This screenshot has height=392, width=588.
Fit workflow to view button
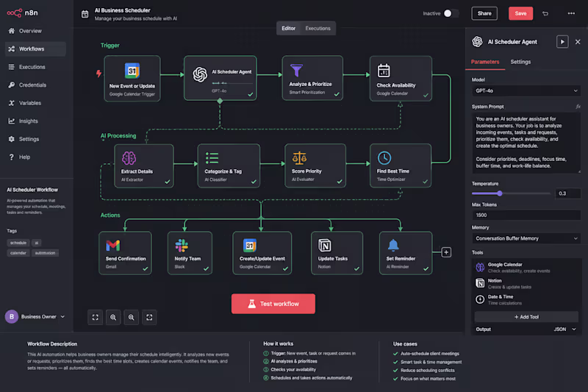pyautogui.click(x=96, y=318)
